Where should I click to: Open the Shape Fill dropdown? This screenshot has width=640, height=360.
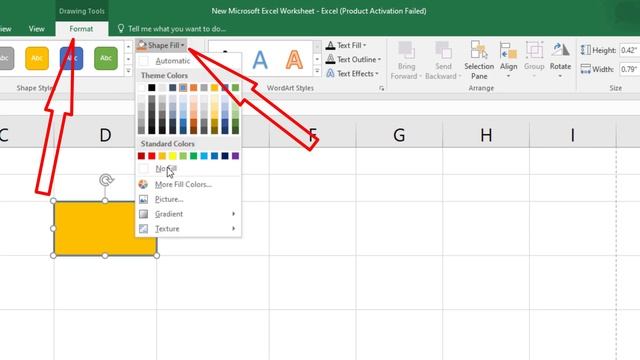(x=162, y=45)
